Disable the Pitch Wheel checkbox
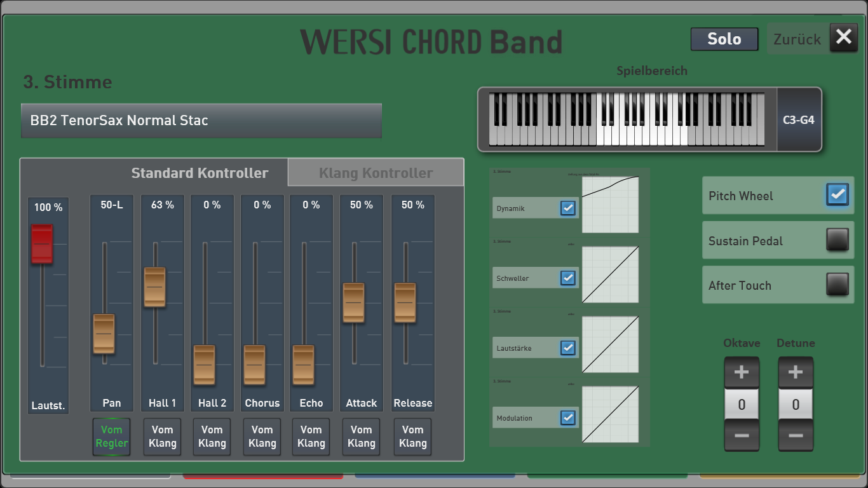Screen dimensions: 868x488 [x=837, y=194]
